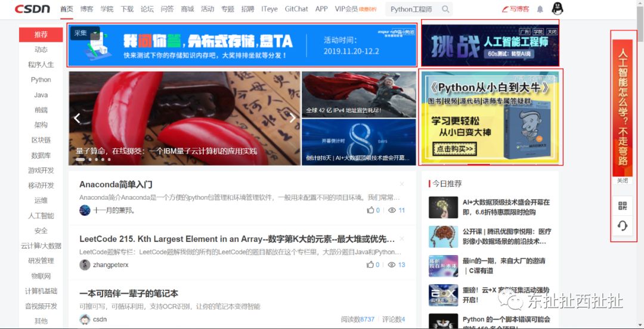This screenshot has height=329, width=644.
Task: Open the csdn author avatar
Action: click(85, 319)
